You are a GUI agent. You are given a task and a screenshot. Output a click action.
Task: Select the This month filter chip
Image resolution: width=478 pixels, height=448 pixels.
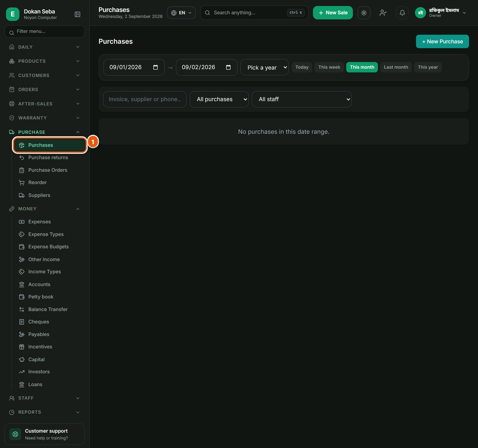point(362,67)
